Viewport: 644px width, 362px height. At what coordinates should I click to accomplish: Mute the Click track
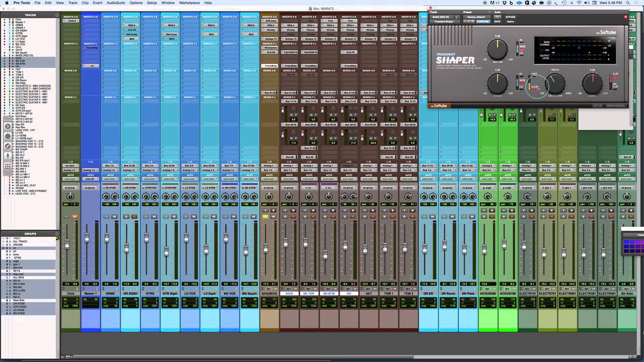(x=74, y=217)
